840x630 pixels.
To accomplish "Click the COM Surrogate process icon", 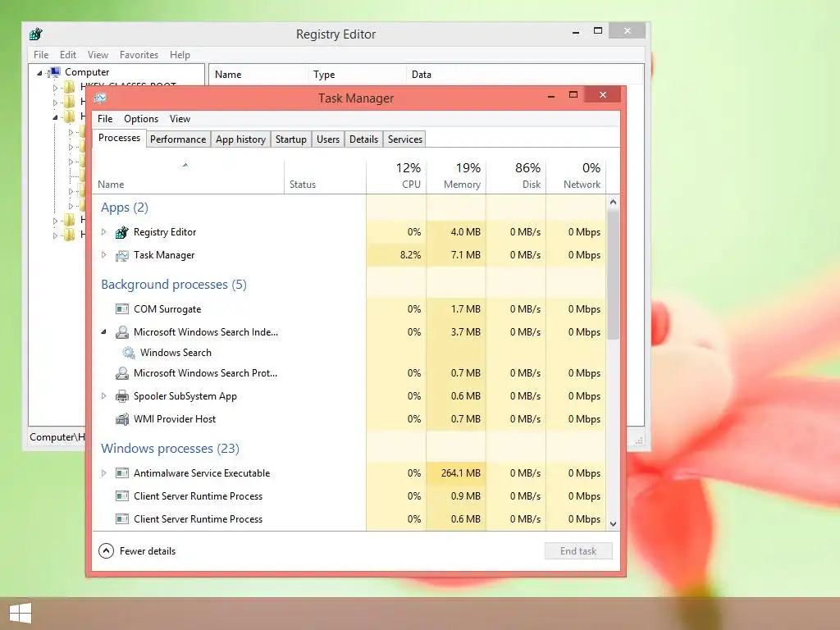I will 122,309.
